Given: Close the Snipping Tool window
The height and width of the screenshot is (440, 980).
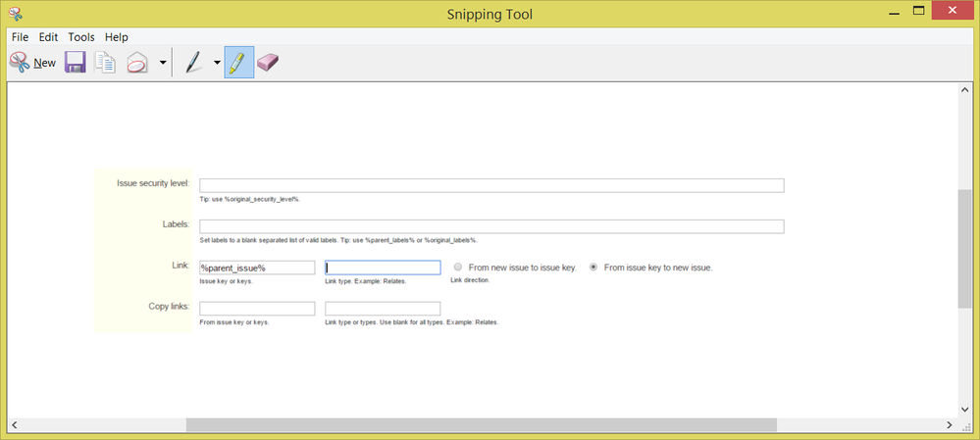Looking at the screenshot, I should [x=953, y=10].
